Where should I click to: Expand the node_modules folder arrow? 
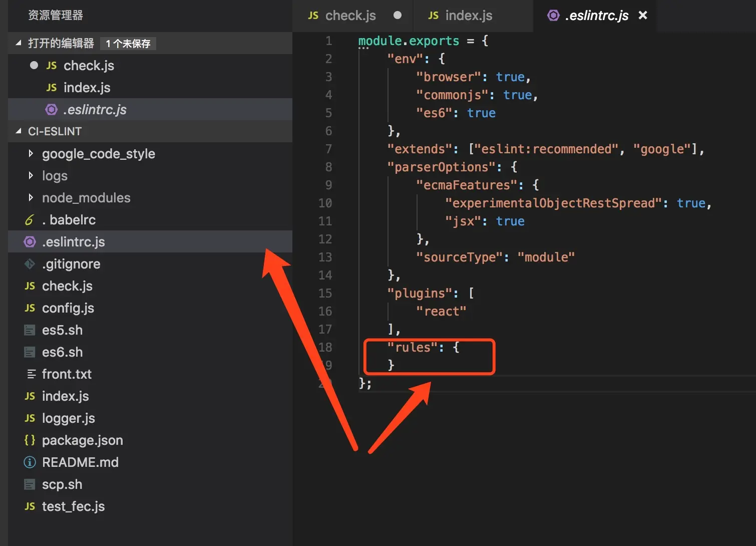(x=31, y=197)
